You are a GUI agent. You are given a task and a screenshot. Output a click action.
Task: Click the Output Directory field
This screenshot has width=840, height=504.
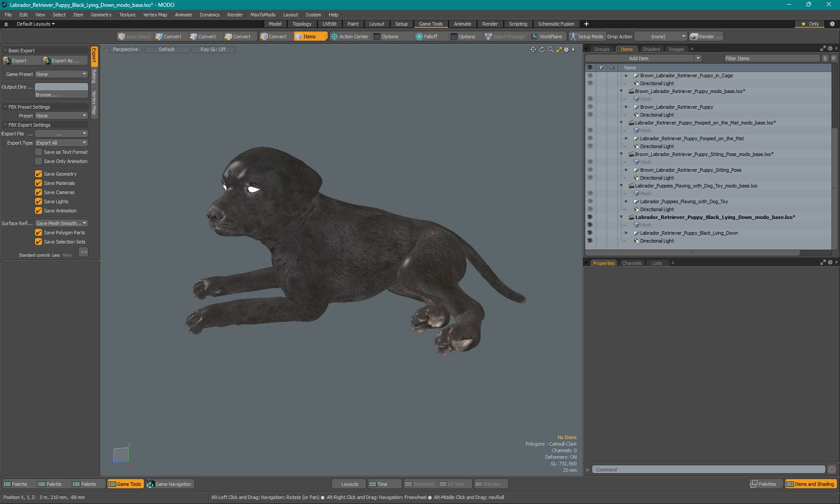61,87
